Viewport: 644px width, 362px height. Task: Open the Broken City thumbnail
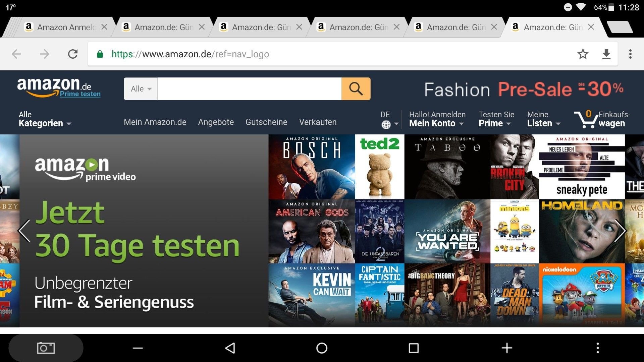click(x=515, y=167)
